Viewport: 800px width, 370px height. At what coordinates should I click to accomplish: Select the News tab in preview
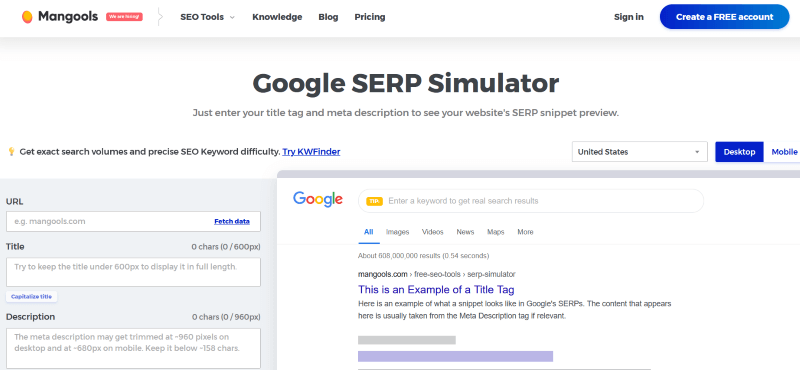tap(465, 232)
